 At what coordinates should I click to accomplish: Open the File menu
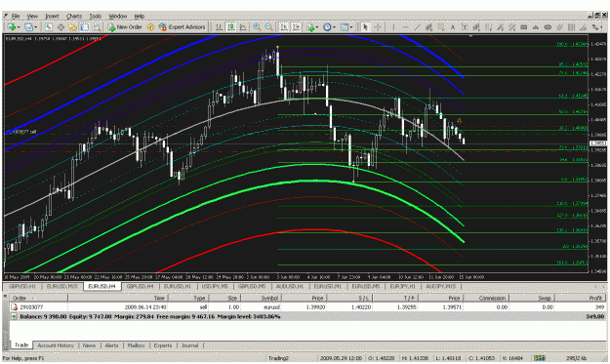pyautogui.click(x=16, y=16)
